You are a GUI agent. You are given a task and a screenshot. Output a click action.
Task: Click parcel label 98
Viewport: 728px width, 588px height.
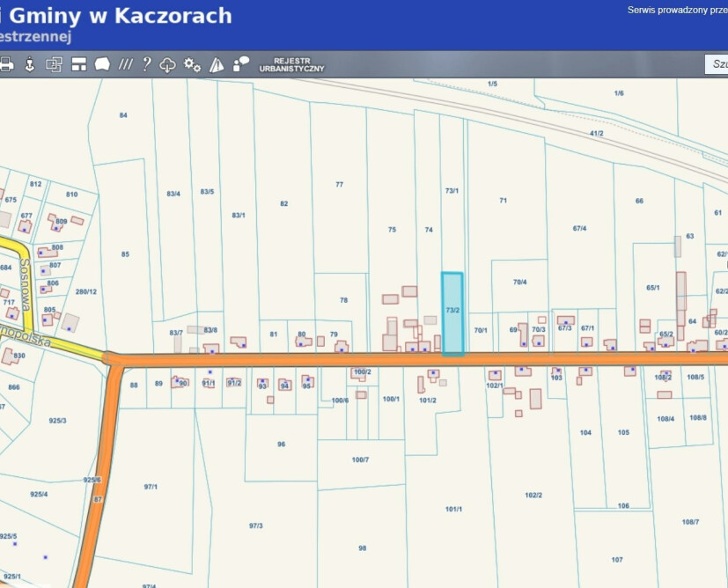(363, 548)
